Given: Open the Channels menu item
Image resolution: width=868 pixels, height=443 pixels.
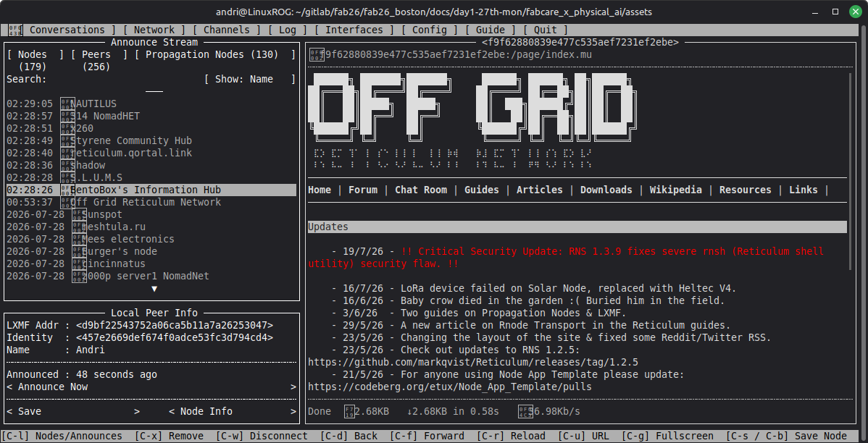Looking at the screenshot, I should tap(226, 30).
